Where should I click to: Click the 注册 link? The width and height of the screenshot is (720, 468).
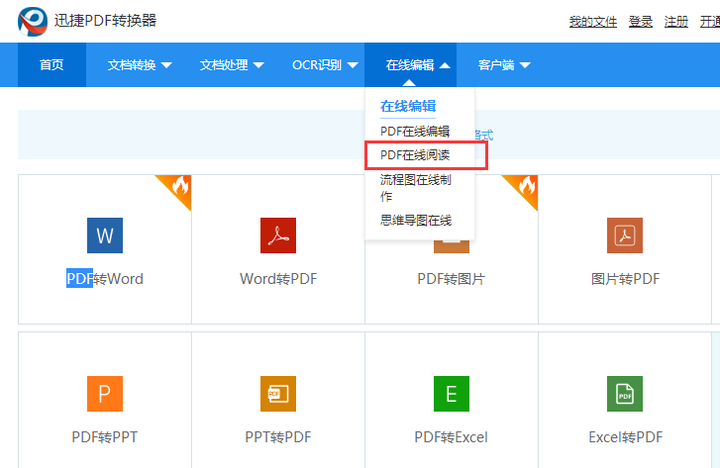click(x=676, y=22)
